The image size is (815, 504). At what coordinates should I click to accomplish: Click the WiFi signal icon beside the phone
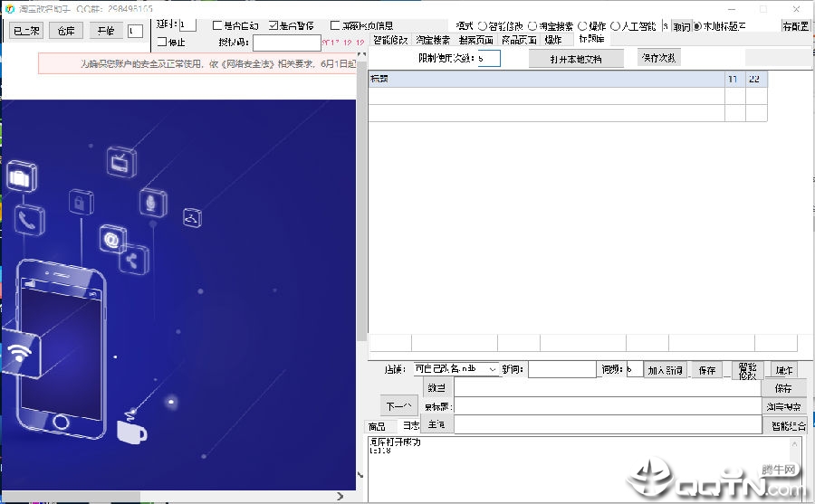[19, 352]
